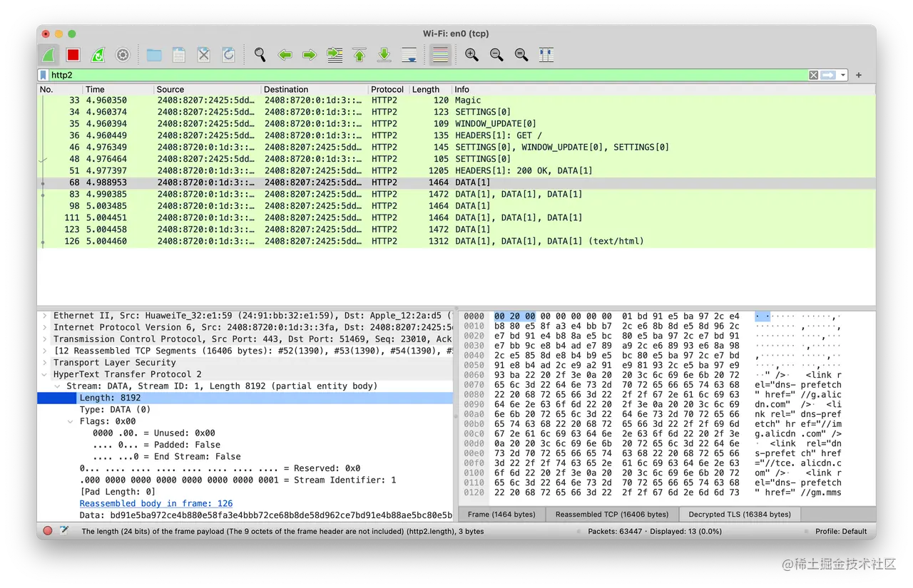
Task: Switch to Reassembled TCP (16406 bytes) tab
Action: [x=612, y=514]
